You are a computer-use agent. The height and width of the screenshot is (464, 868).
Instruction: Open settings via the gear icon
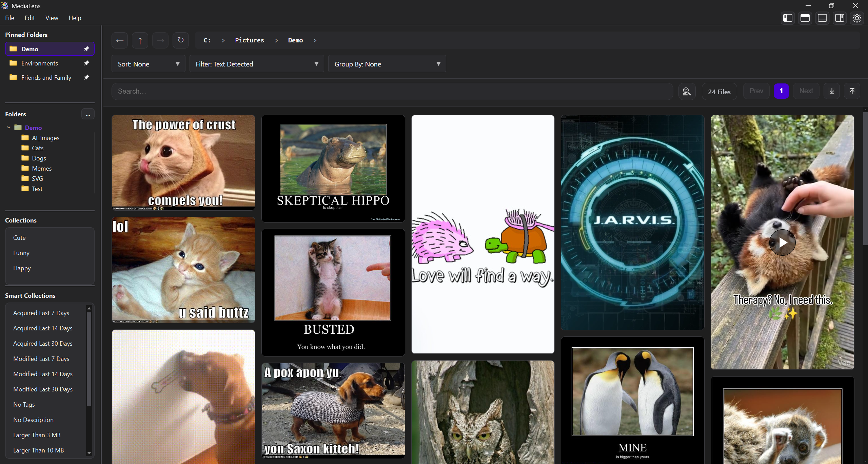coord(857,18)
